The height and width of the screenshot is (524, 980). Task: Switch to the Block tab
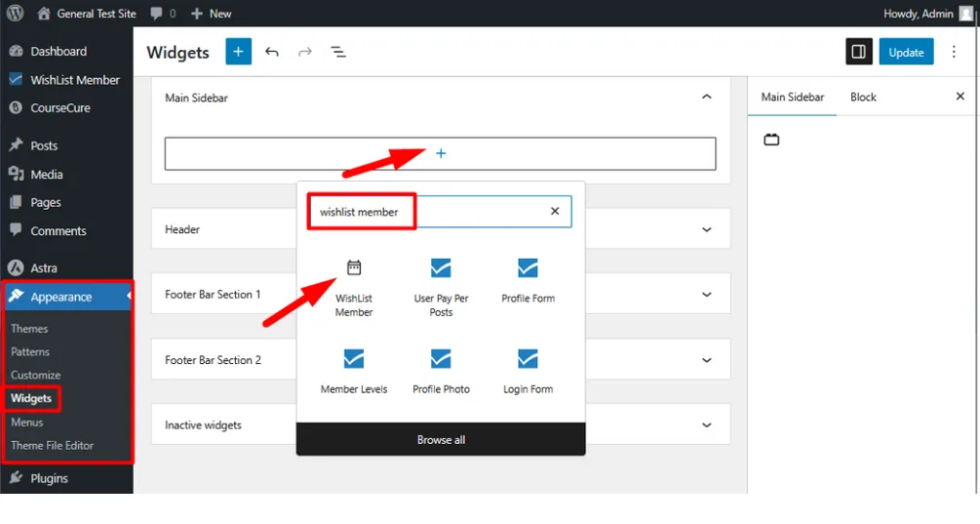[x=863, y=97]
